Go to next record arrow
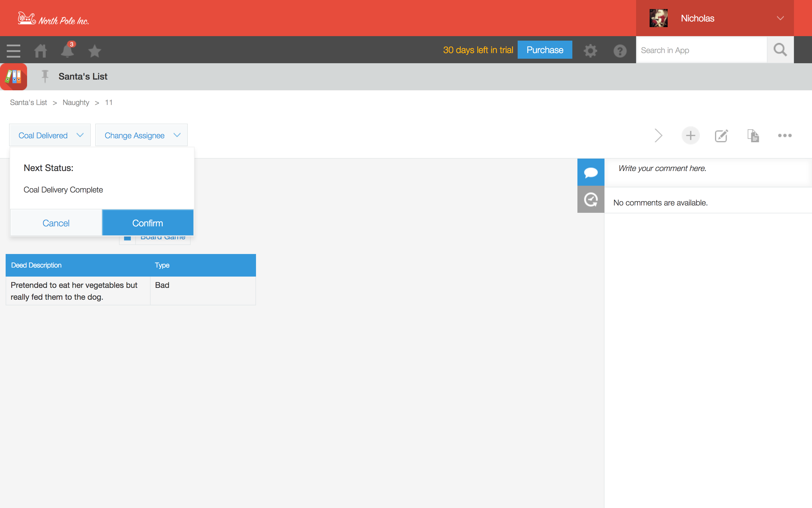The image size is (812, 508). [658, 135]
